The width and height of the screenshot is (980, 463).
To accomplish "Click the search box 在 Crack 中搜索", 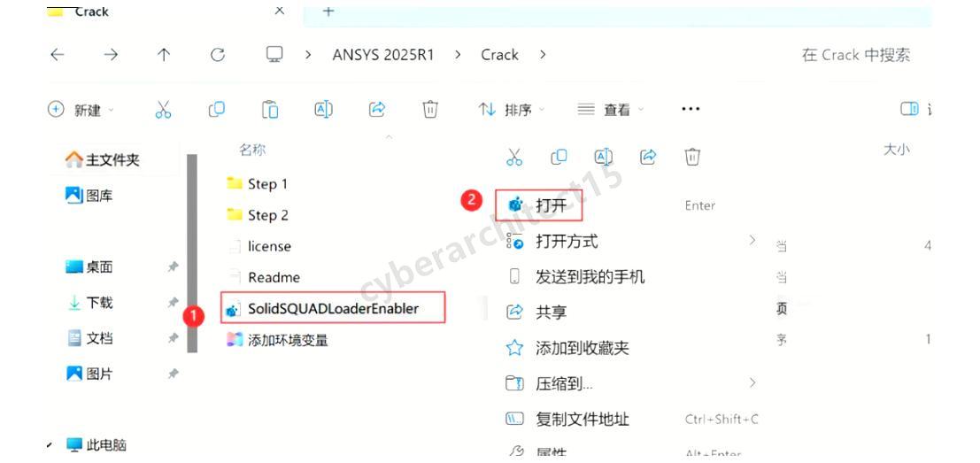I will (x=856, y=55).
